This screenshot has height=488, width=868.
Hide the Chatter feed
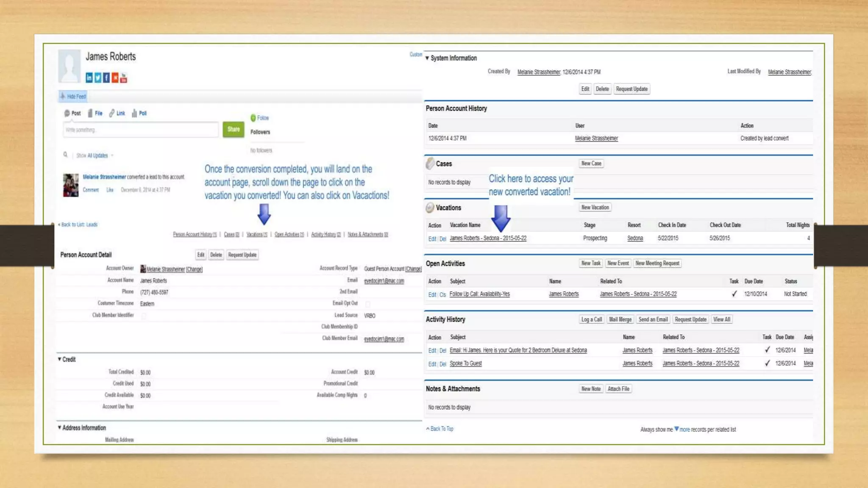point(73,96)
